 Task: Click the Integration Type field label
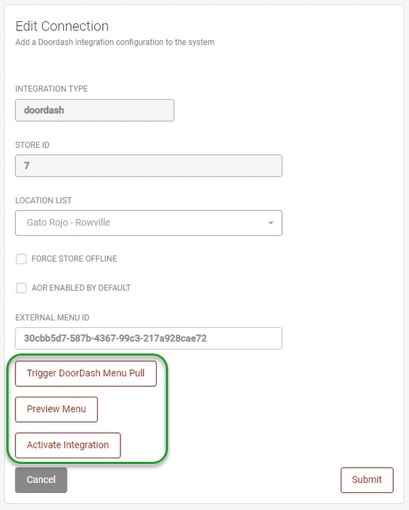point(52,89)
